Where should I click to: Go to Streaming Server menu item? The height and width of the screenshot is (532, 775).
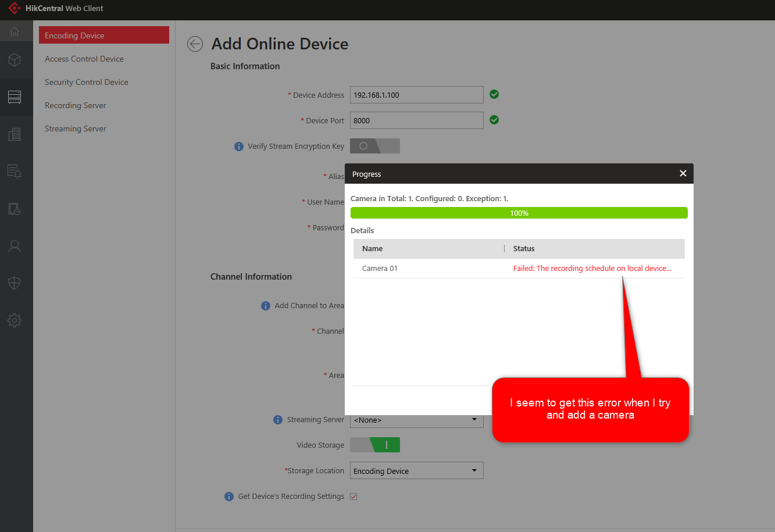(76, 128)
